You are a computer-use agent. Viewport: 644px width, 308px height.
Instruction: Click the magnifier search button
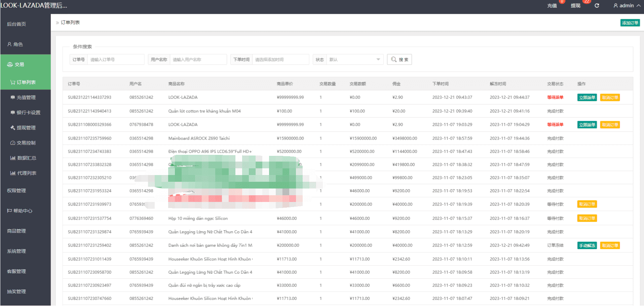pyautogui.click(x=399, y=60)
